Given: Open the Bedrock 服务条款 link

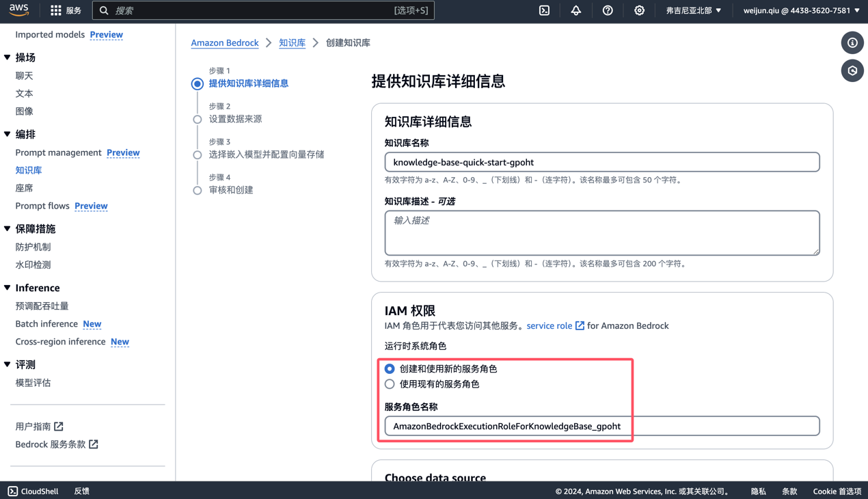Looking at the screenshot, I should coord(51,444).
